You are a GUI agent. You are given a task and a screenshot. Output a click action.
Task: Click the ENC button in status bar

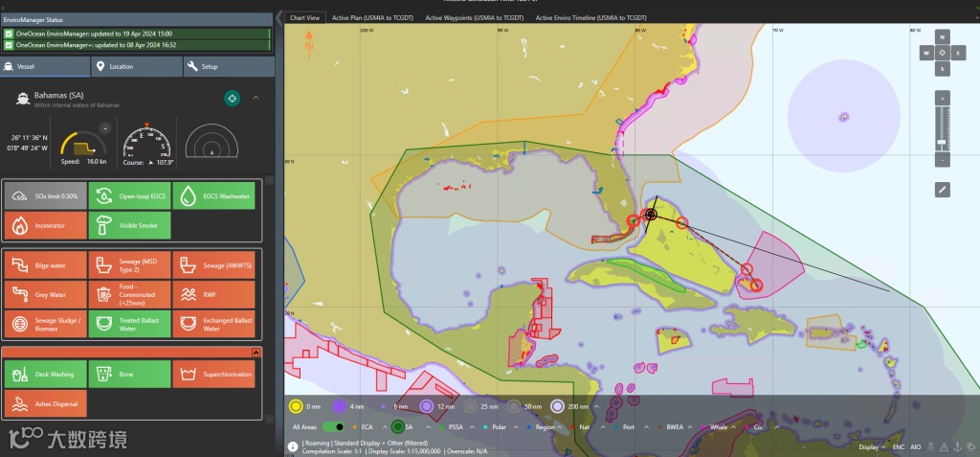coord(899,446)
